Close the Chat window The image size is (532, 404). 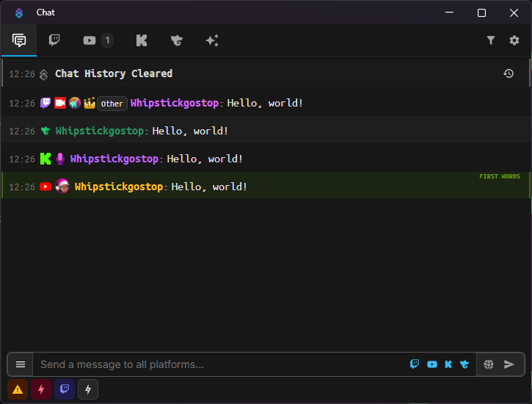[x=514, y=12]
